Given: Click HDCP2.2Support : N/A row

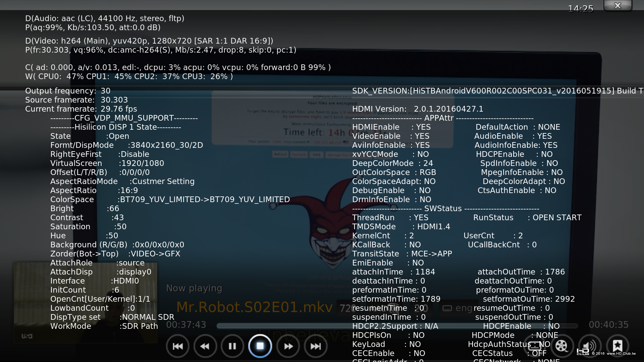Looking at the screenshot, I should (395, 326).
